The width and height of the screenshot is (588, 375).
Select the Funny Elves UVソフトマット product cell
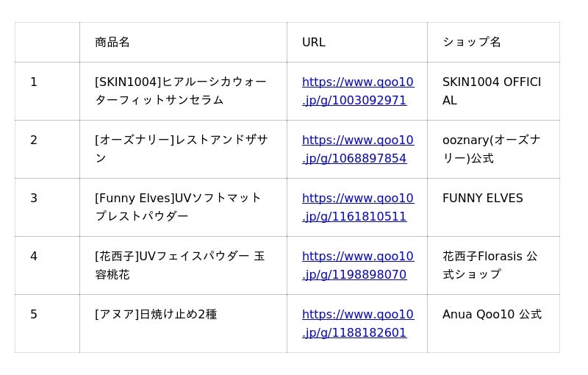(x=183, y=207)
